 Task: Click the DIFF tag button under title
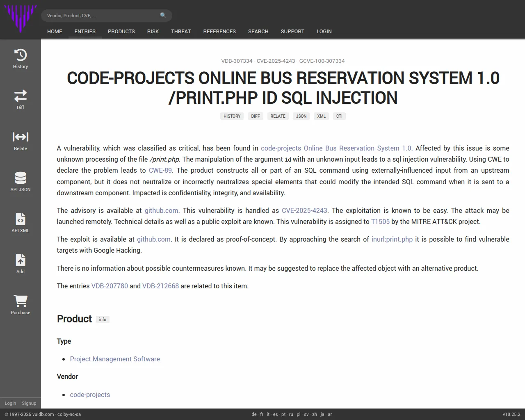[256, 116]
